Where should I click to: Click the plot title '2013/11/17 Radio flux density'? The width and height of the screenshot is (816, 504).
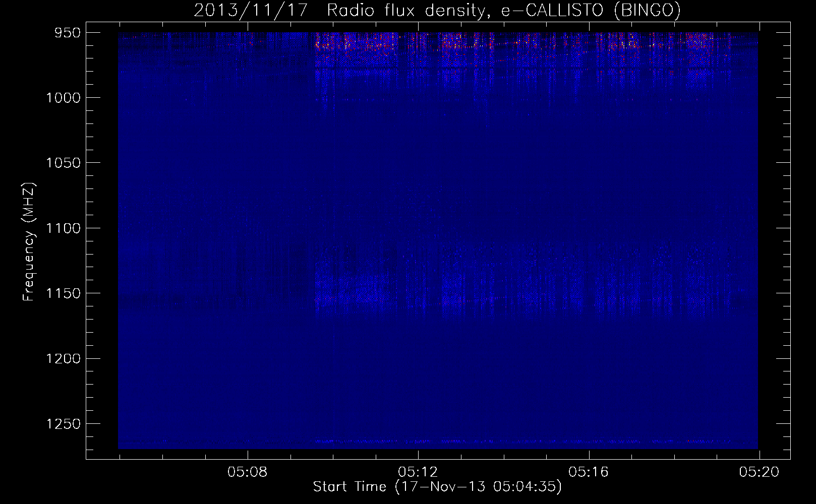(x=437, y=10)
